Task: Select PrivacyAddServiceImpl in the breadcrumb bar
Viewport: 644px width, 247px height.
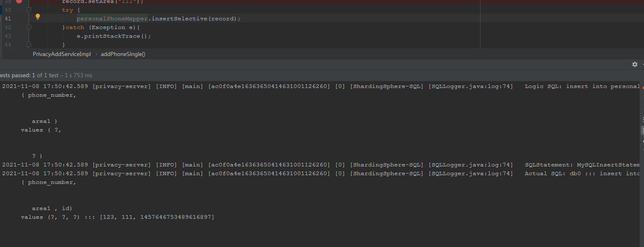Action: 61,54
